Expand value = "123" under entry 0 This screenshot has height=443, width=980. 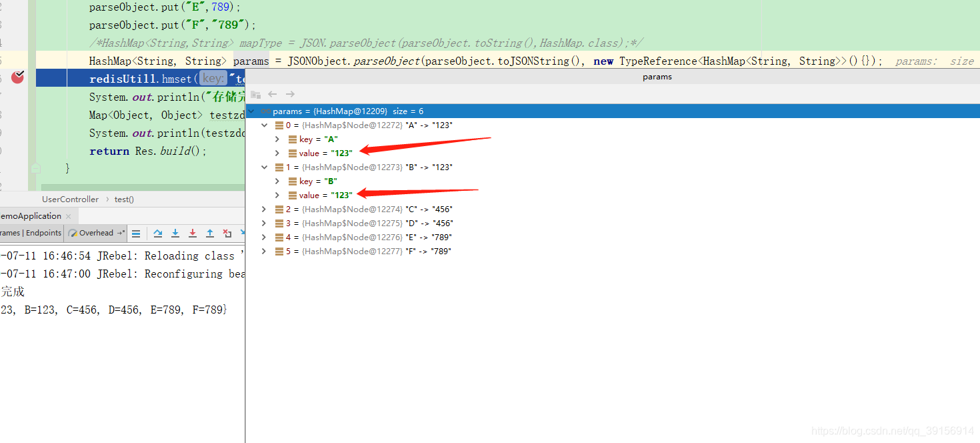(277, 153)
